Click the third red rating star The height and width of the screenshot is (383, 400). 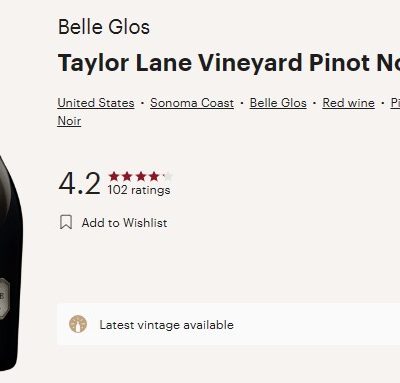141,176
